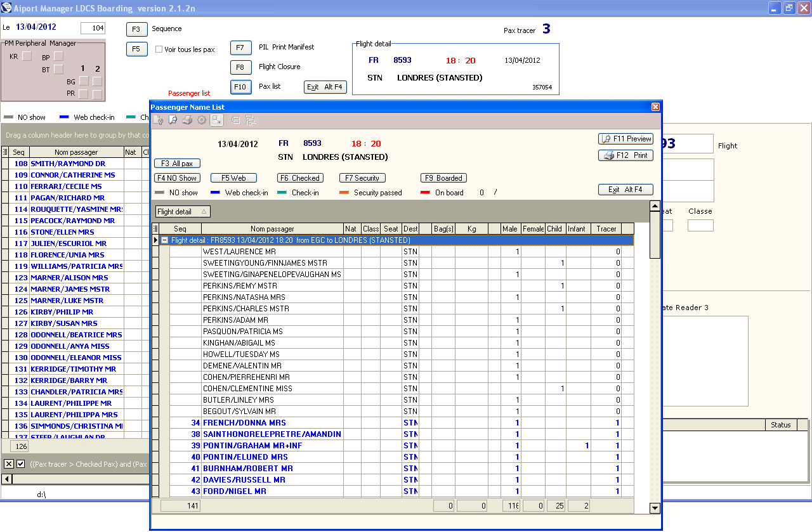This screenshot has width=812, height=532.
Task: Remove the filter with X button
Action: [9, 464]
